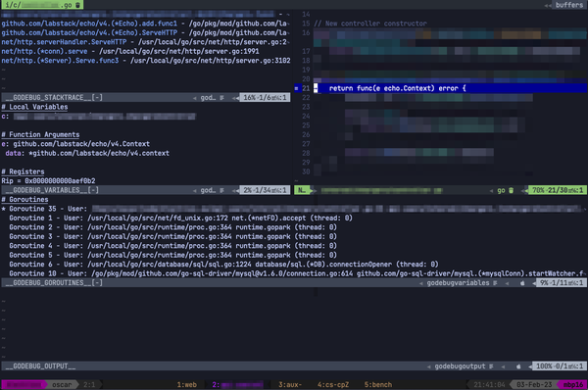
Task: Click the star marker beside Goroutine 35
Action: click(4, 209)
